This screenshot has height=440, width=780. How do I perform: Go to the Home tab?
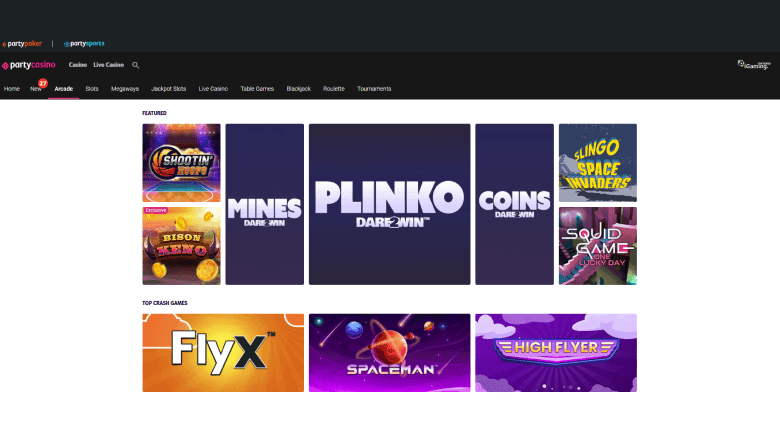click(x=12, y=89)
